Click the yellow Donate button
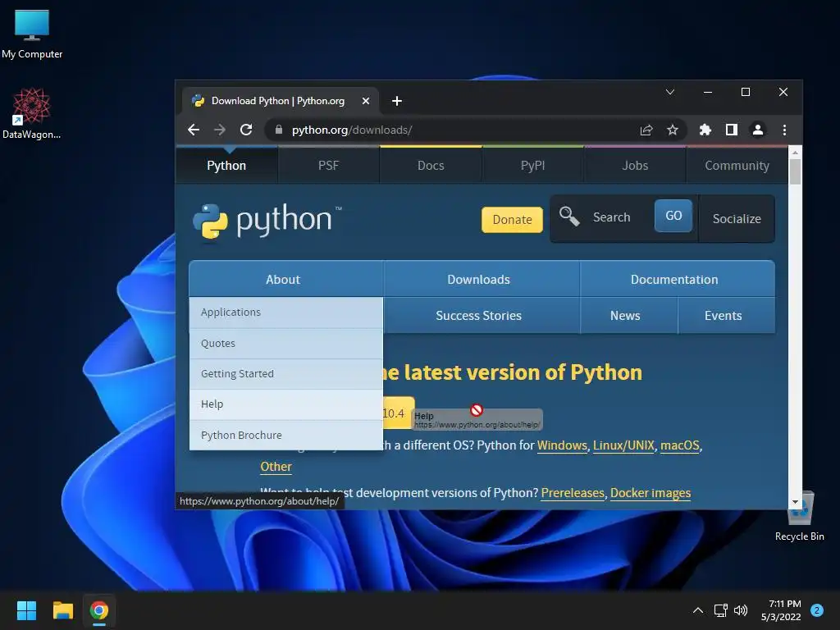 click(512, 220)
